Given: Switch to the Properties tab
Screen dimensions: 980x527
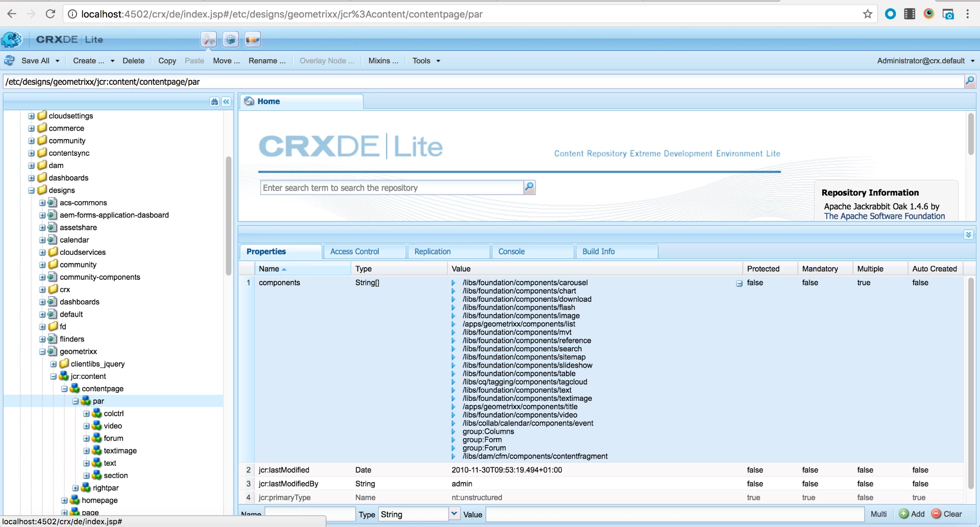Looking at the screenshot, I should coord(281,251).
